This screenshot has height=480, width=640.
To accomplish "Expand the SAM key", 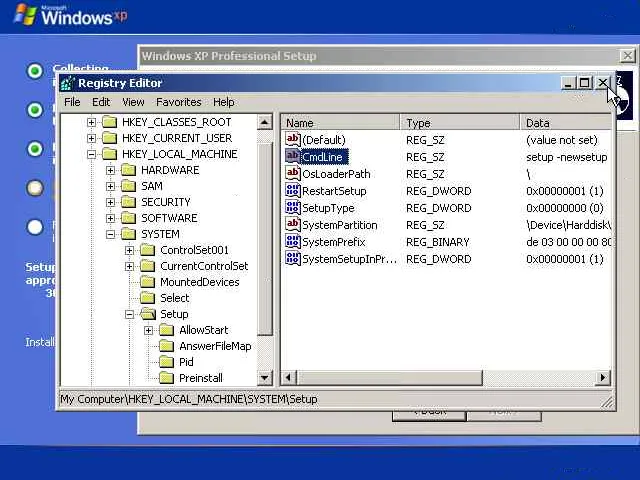I will click(x=110, y=186).
